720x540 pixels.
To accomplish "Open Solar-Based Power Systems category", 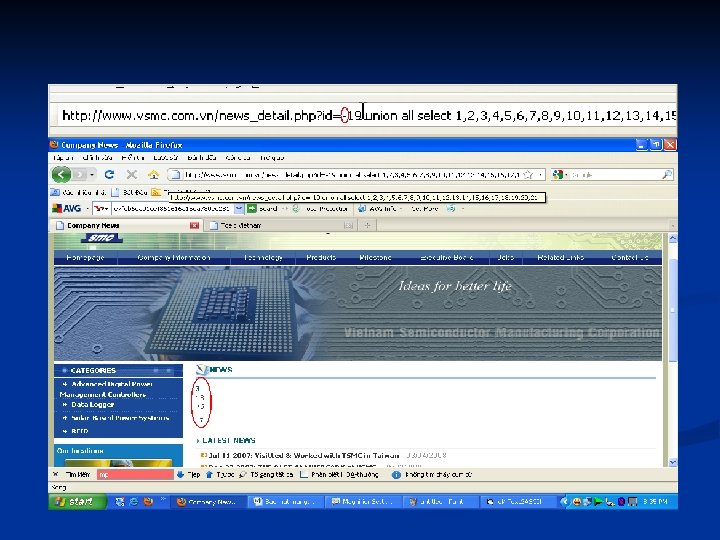I will pos(120,418).
